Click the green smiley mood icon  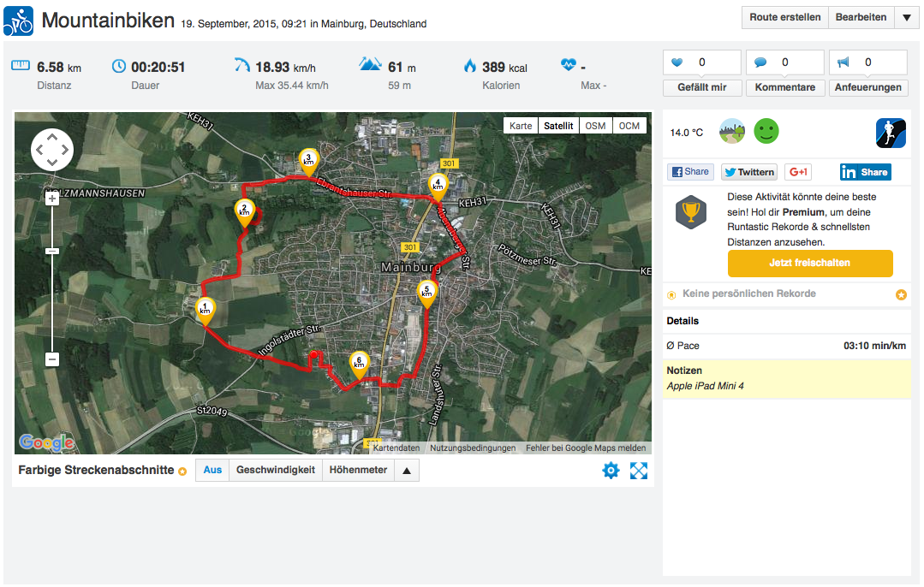point(766,131)
